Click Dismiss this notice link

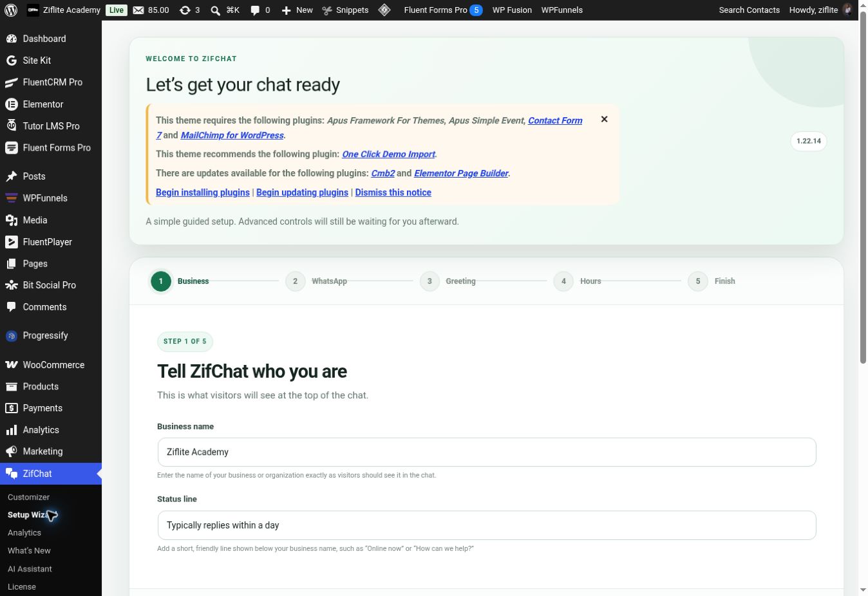[393, 192]
